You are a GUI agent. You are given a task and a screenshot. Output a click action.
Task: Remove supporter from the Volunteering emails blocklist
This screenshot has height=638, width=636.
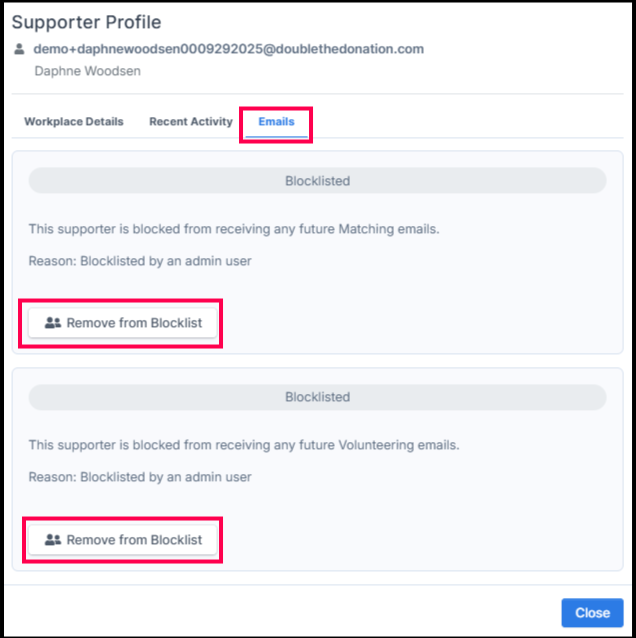click(123, 540)
